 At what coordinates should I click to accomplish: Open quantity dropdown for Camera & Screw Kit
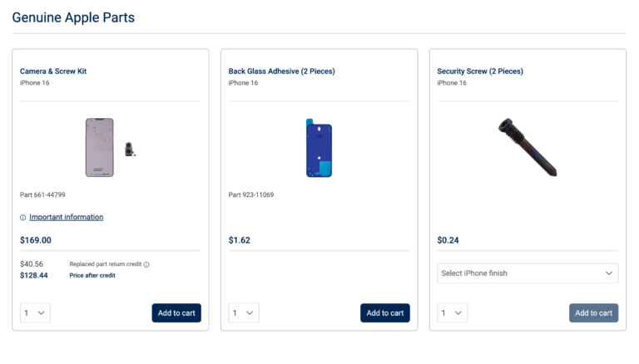click(35, 312)
